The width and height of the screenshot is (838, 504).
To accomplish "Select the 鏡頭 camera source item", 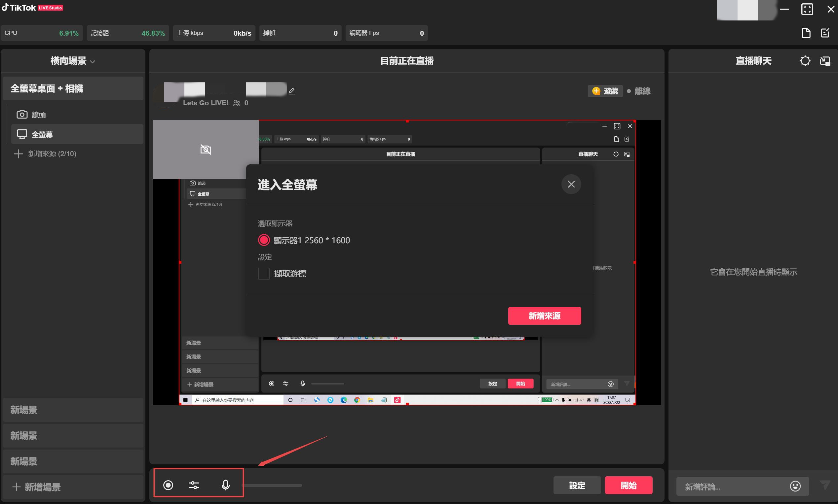I will tap(39, 115).
